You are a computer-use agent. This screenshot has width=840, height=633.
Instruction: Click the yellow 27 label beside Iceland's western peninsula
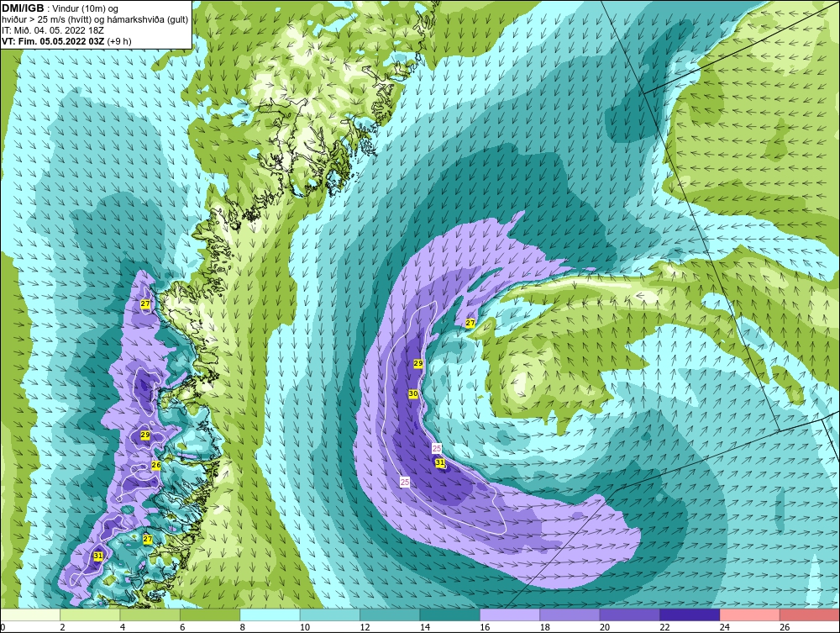[x=470, y=323]
